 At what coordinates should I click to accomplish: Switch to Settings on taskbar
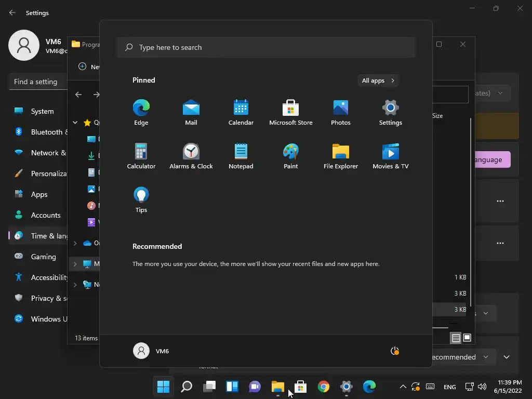[347, 387]
